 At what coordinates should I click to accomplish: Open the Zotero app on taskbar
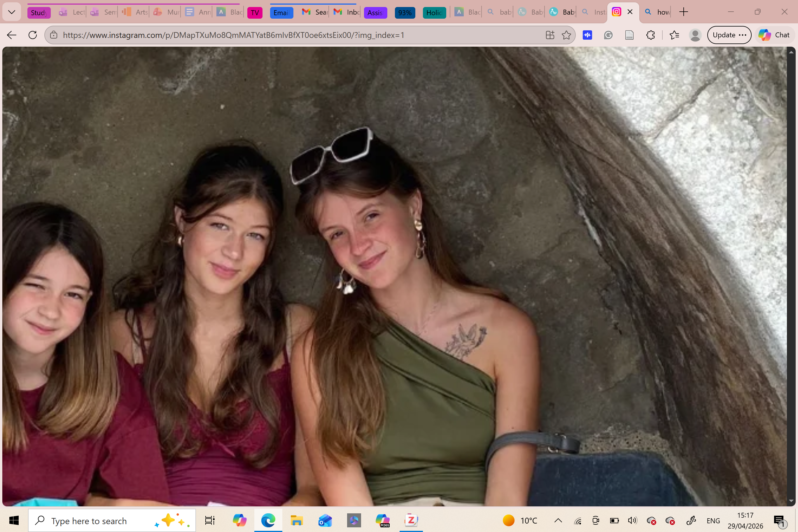pyautogui.click(x=411, y=520)
